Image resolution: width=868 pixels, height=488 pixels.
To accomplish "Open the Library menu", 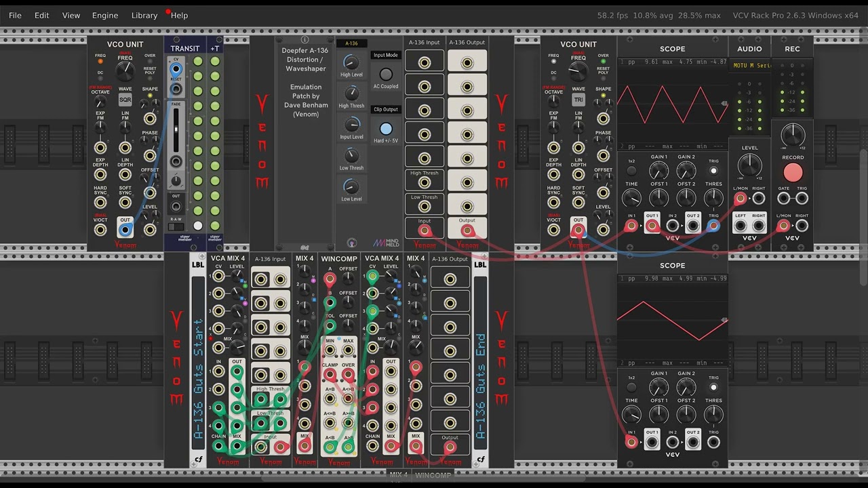I will (x=144, y=15).
